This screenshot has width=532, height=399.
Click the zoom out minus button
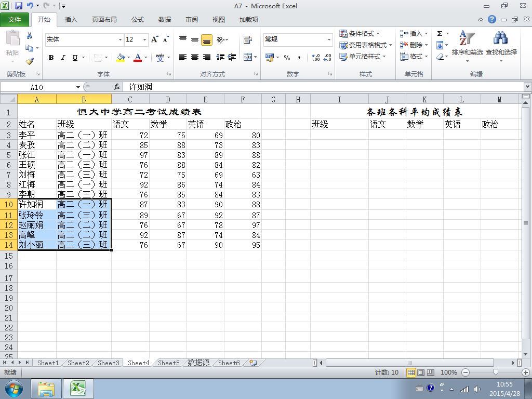click(466, 373)
